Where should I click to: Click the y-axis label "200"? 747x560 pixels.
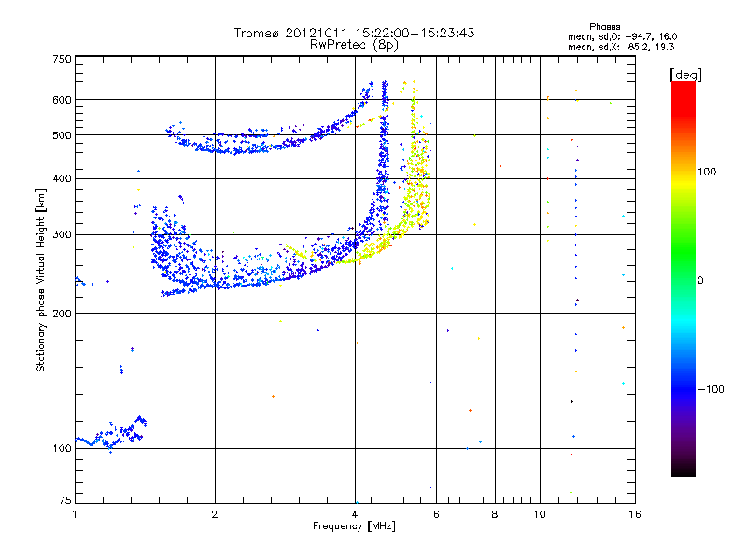click(62, 314)
